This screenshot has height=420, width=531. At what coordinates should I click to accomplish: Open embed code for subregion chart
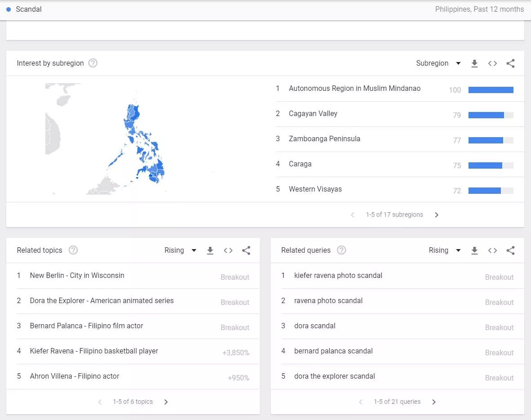492,63
